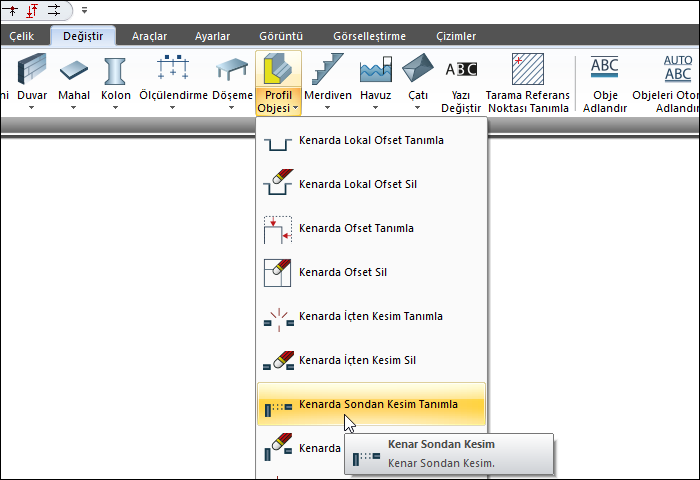Click the Kenarda Ofset Tanımla icon
The image size is (700, 480).
278,230
